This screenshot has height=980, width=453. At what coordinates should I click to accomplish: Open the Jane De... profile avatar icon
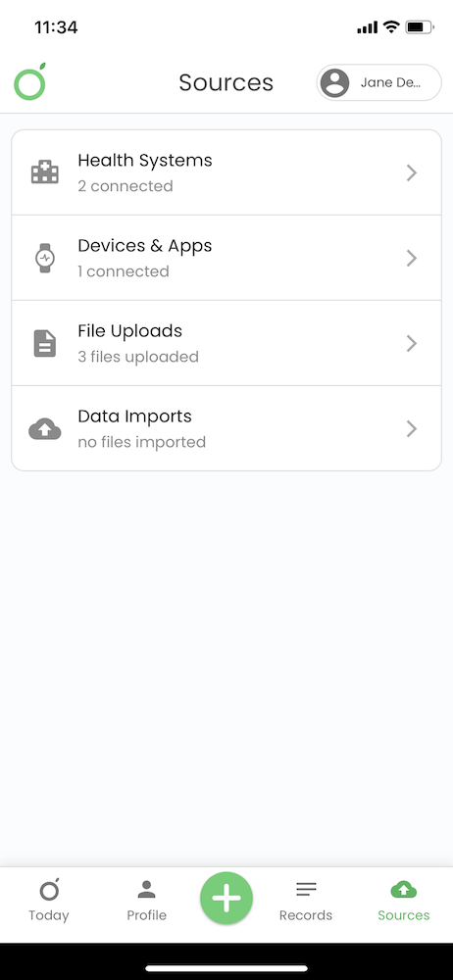(335, 82)
